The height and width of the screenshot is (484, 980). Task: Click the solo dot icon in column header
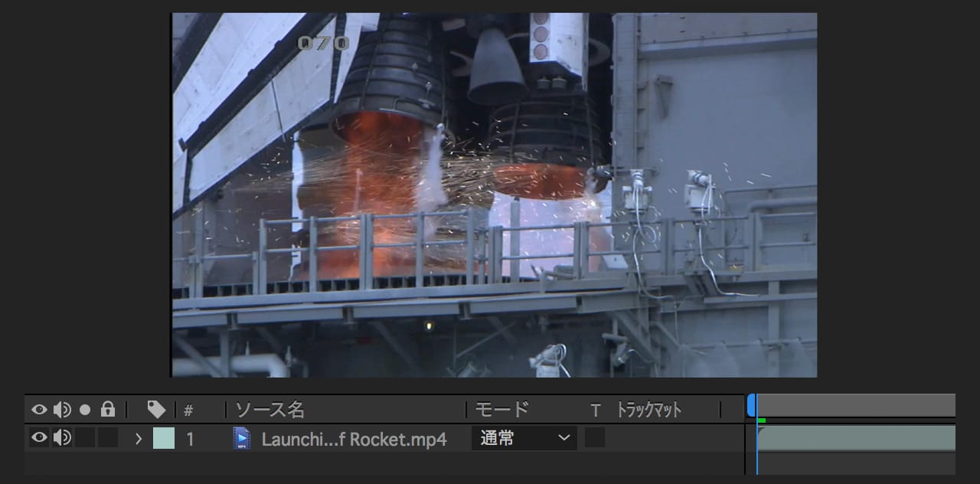point(85,410)
